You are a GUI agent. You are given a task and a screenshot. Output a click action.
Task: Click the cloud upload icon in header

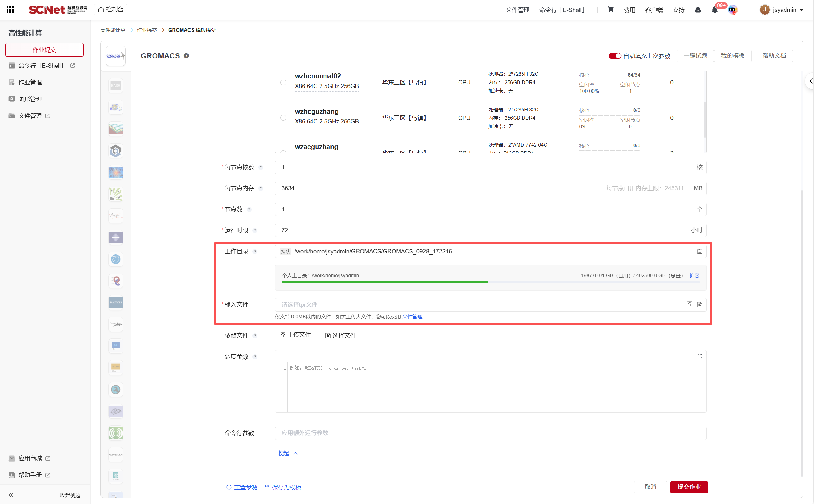click(x=698, y=10)
